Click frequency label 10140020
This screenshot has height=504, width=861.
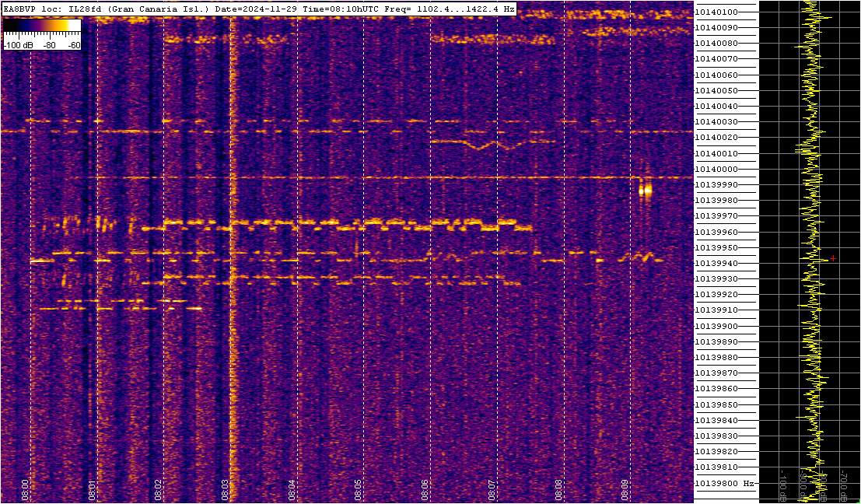[x=716, y=138]
